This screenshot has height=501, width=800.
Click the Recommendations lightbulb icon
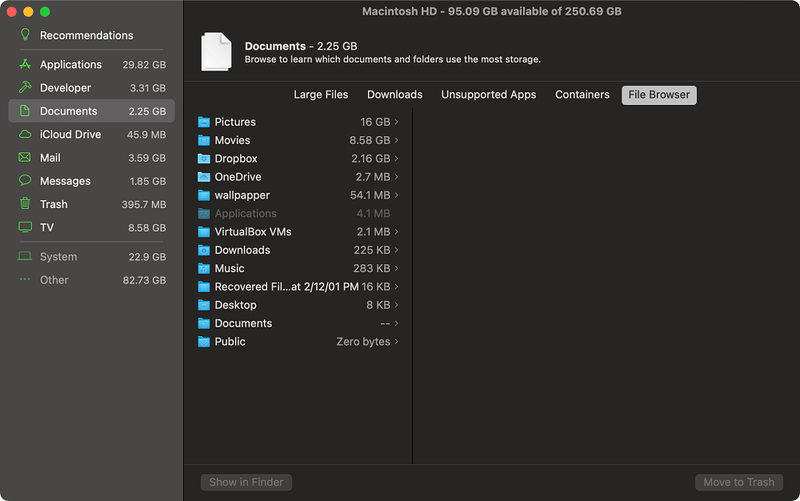tap(25, 36)
